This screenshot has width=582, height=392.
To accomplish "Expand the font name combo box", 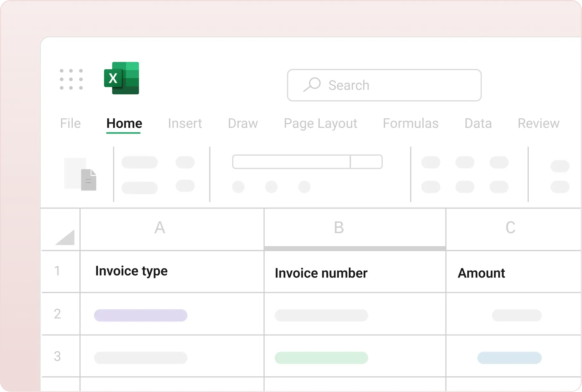I will pyautogui.click(x=291, y=162).
